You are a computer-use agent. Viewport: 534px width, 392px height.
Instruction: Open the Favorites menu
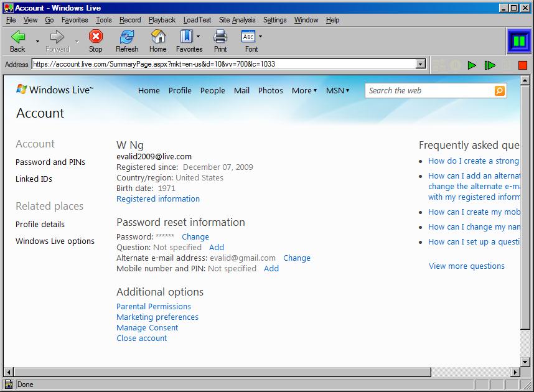tap(75, 20)
